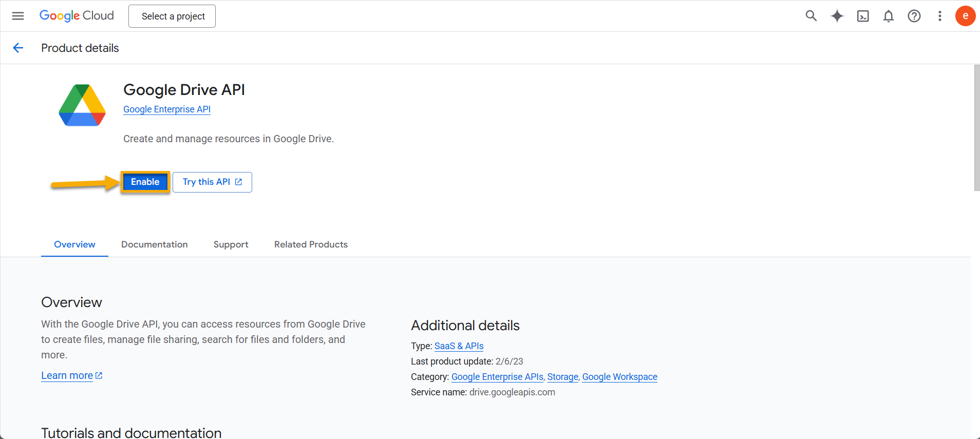Click the external-link icon beside Learn more
Screen dimensions: 980x439
(x=99, y=375)
